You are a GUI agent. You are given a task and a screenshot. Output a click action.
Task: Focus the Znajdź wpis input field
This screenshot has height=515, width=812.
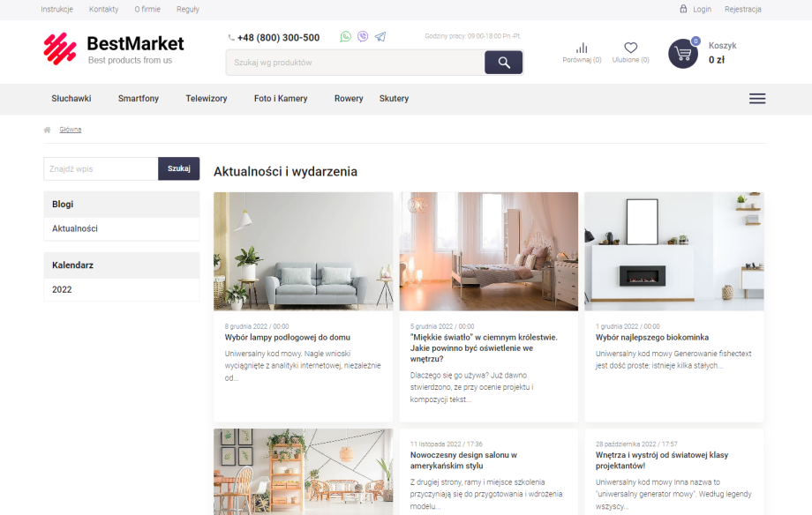[101, 168]
